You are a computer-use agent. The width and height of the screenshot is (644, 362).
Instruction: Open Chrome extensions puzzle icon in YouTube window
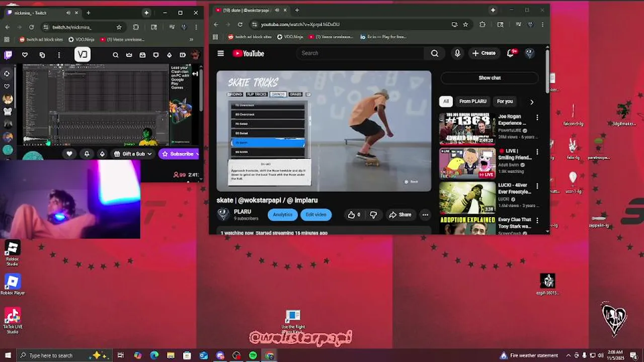[x=482, y=24]
